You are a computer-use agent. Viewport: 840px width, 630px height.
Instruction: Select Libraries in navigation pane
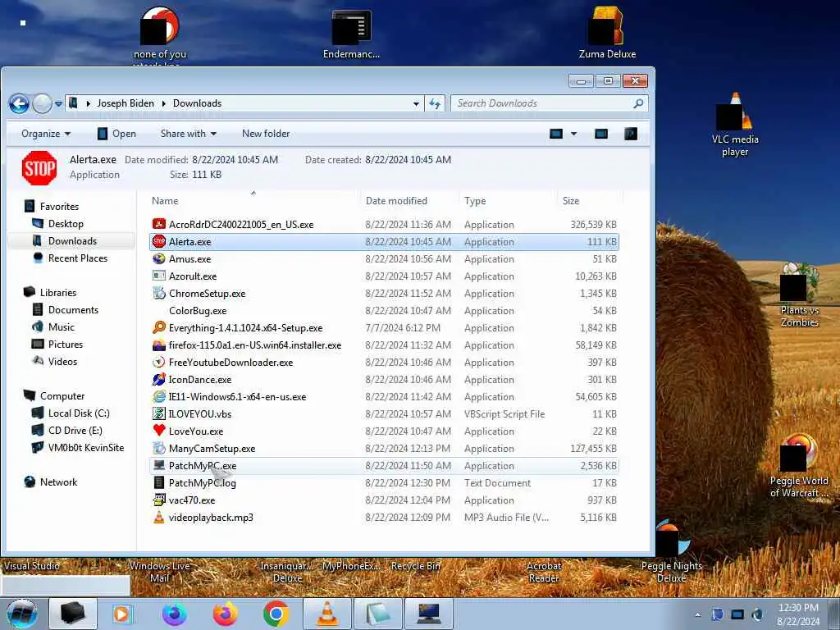coord(50,293)
